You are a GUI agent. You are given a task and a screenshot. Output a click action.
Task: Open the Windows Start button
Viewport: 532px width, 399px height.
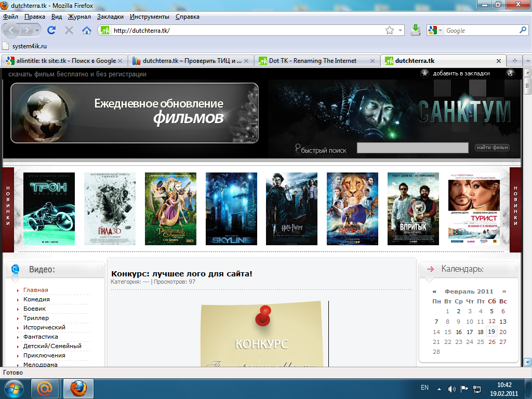tap(14, 389)
